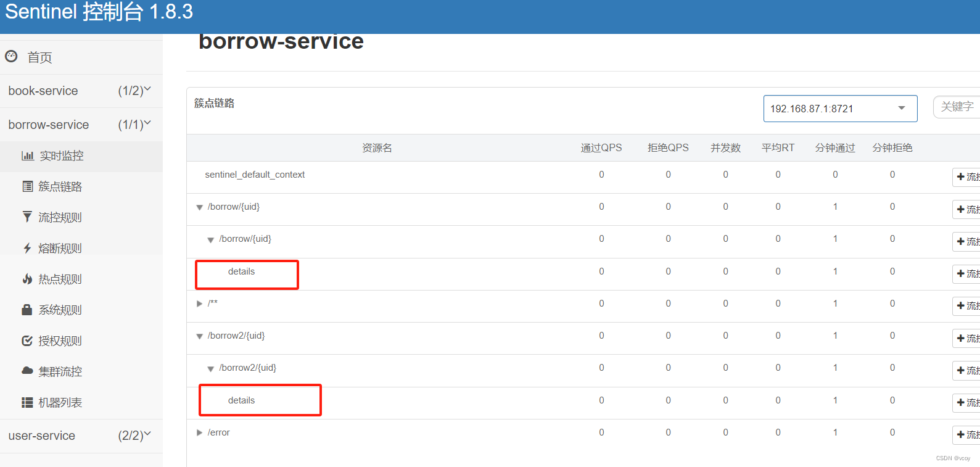This screenshot has width=980, height=467.
Task: Select the sentinel_default_context resource name
Action: tap(255, 175)
